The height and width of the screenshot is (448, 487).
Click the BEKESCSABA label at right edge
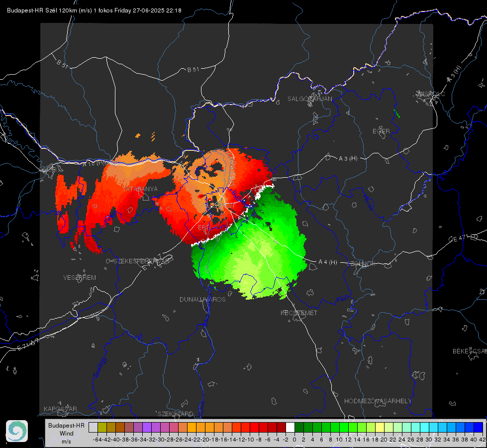[470, 351]
